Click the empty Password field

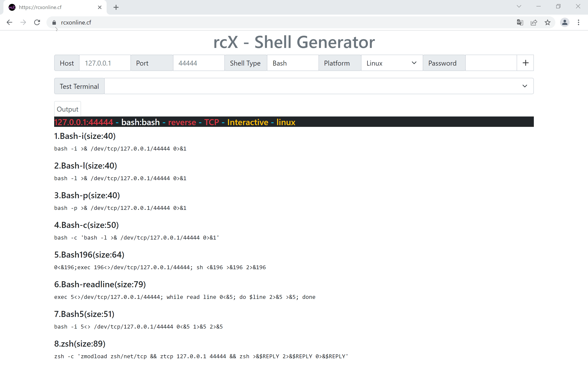pos(491,63)
